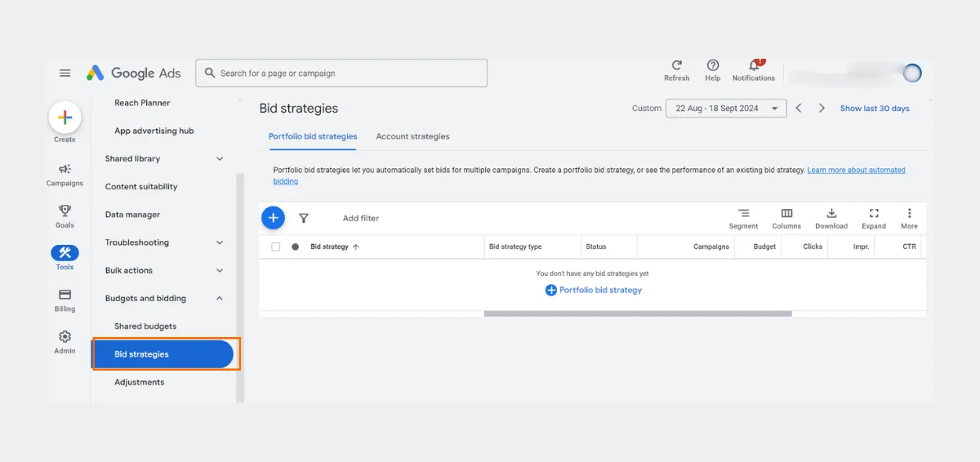The width and height of the screenshot is (980, 462).
Task: Click the filter funnel icon
Action: click(304, 218)
